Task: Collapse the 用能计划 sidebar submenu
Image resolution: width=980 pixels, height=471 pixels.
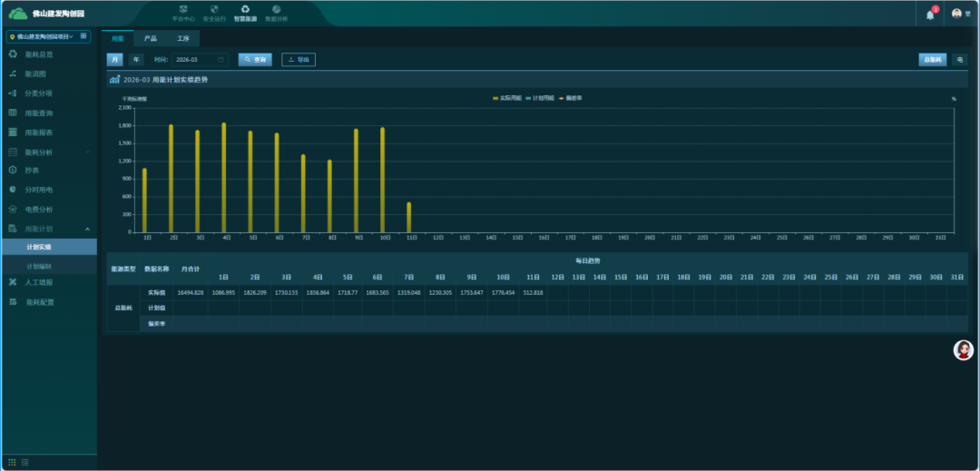Action: [48, 229]
